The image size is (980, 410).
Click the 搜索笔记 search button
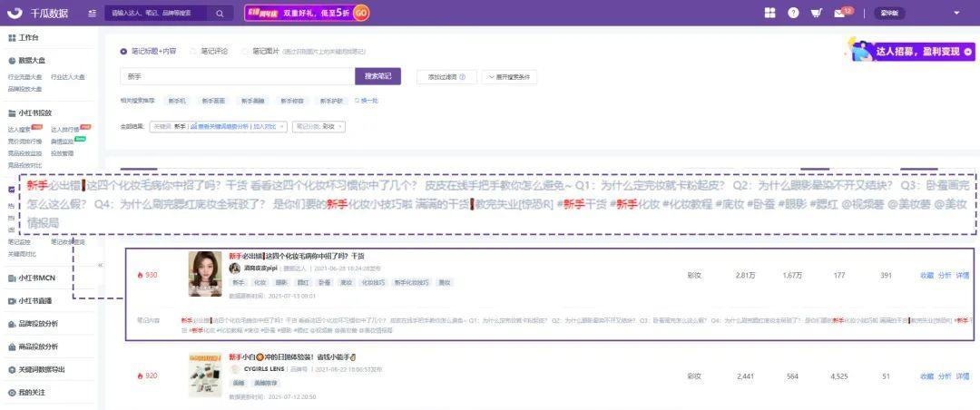tap(377, 77)
